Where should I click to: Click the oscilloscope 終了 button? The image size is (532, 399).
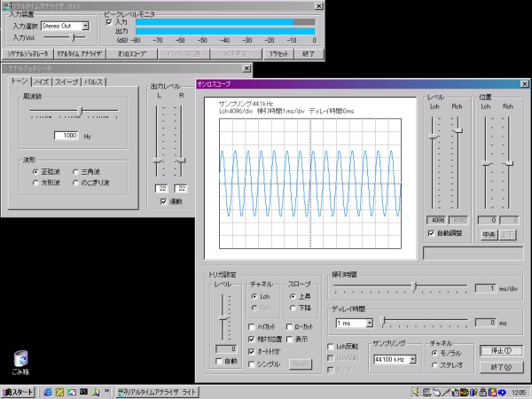[502, 367]
